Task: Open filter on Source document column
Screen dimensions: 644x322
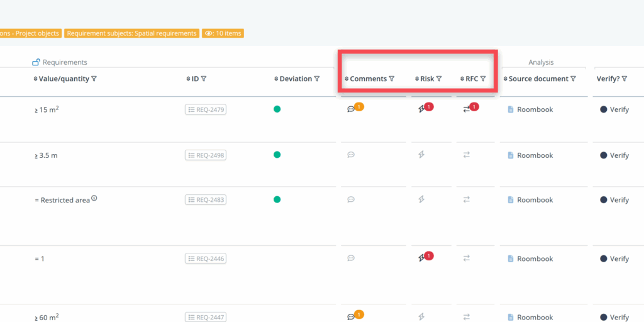Action: (x=573, y=79)
